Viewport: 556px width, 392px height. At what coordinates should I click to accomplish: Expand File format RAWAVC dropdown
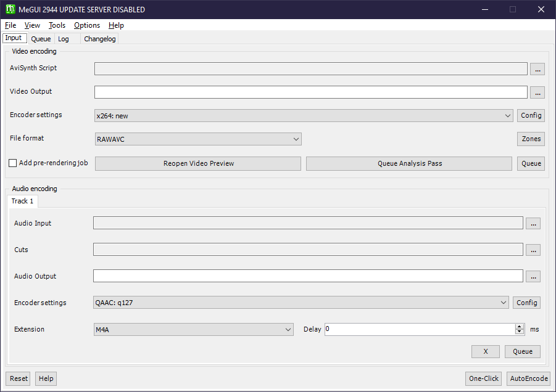[198, 139]
